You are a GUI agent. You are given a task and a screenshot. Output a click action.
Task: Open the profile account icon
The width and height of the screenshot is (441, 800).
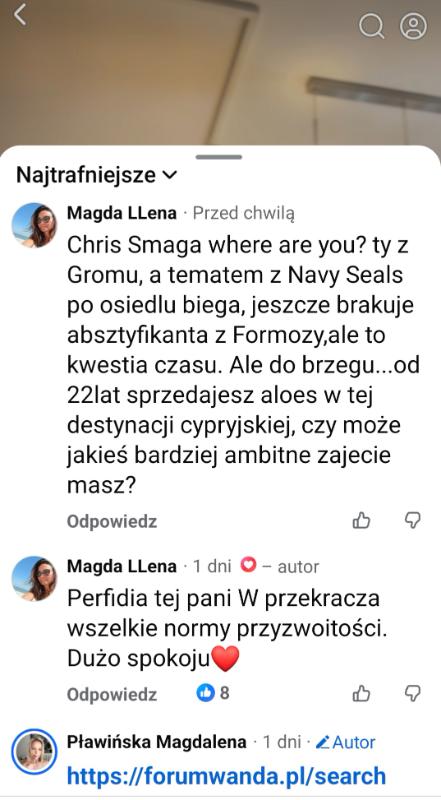(413, 26)
